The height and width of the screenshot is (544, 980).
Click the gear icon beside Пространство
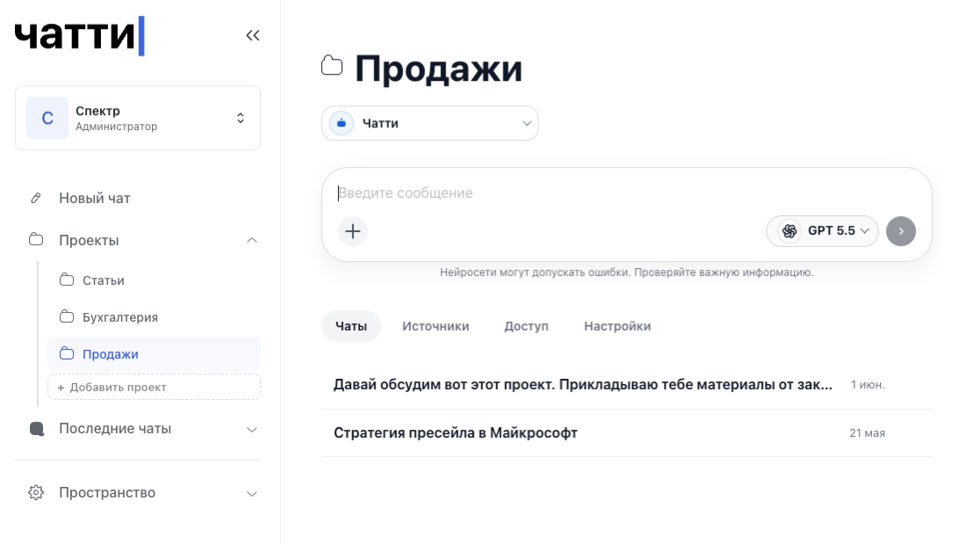[36, 493]
